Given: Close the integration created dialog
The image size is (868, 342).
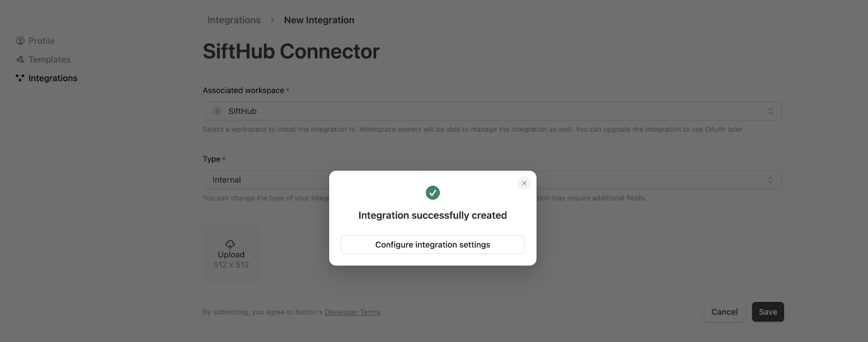Looking at the screenshot, I should pyautogui.click(x=524, y=183).
